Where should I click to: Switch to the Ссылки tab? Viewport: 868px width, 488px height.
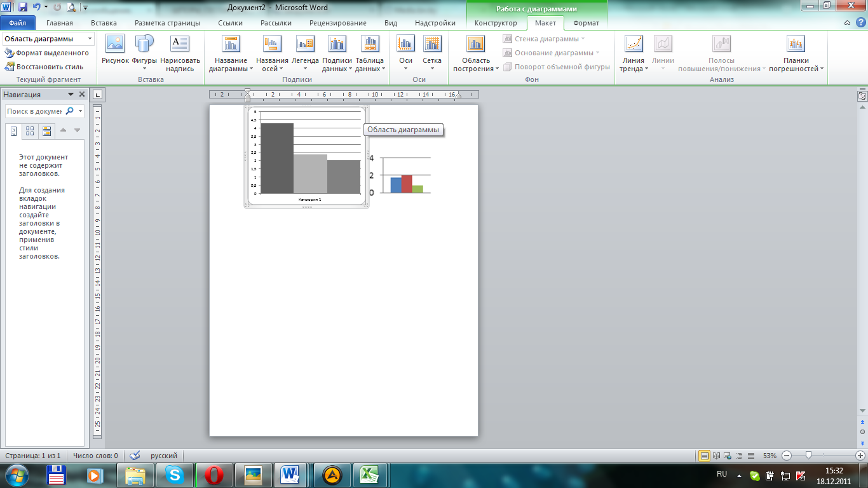tap(230, 23)
